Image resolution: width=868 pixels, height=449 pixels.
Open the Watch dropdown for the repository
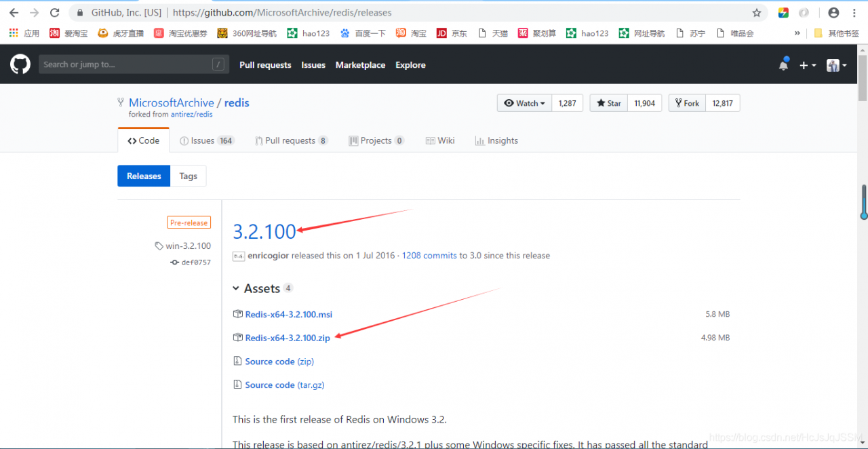[525, 103]
